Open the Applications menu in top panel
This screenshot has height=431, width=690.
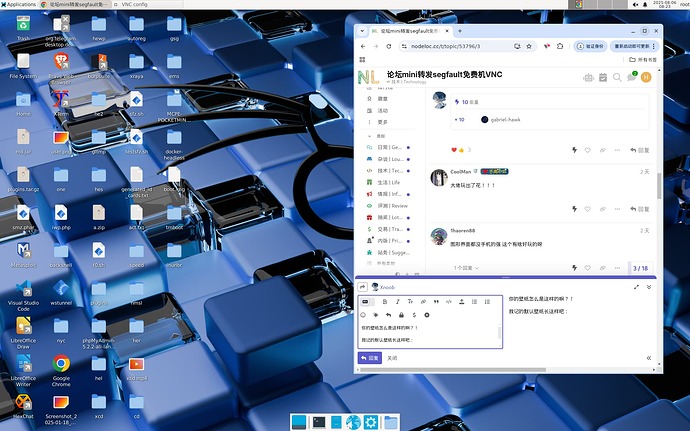[x=18, y=4]
